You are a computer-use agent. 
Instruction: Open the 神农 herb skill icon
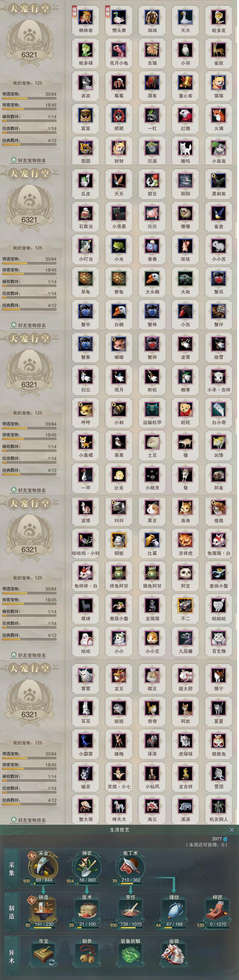87,867
